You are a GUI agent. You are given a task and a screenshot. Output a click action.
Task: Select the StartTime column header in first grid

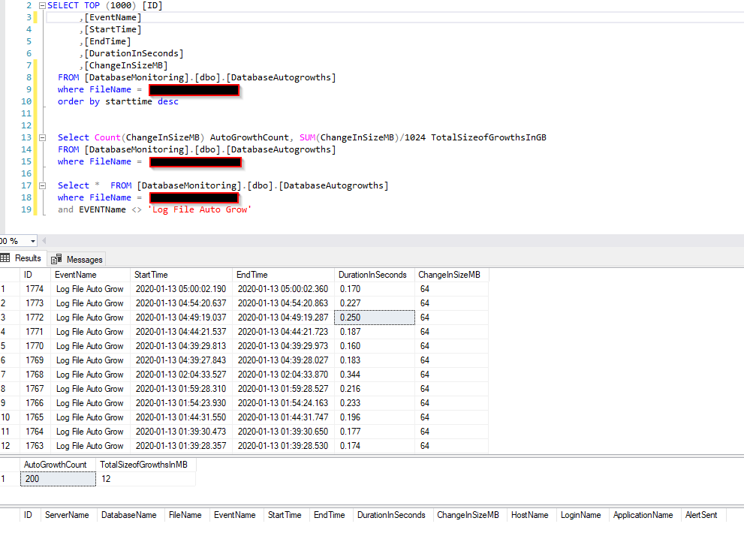tap(182, 275)
